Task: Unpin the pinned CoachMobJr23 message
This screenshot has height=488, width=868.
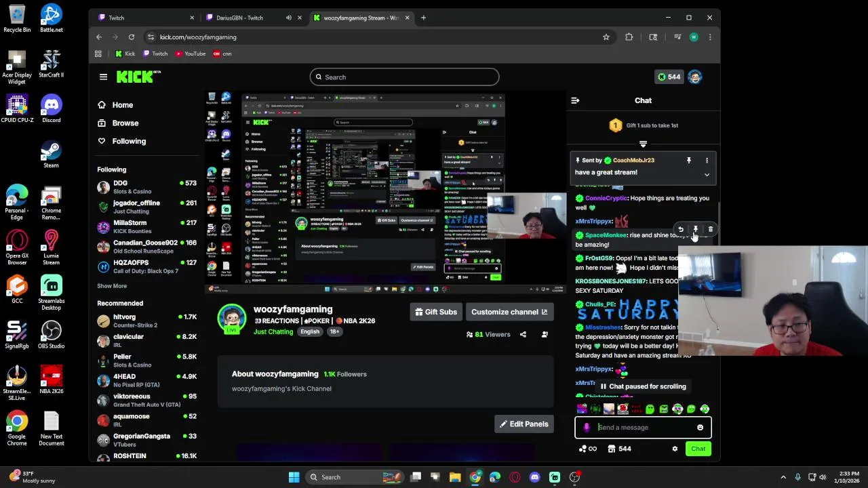Action: tap(688, 161)
